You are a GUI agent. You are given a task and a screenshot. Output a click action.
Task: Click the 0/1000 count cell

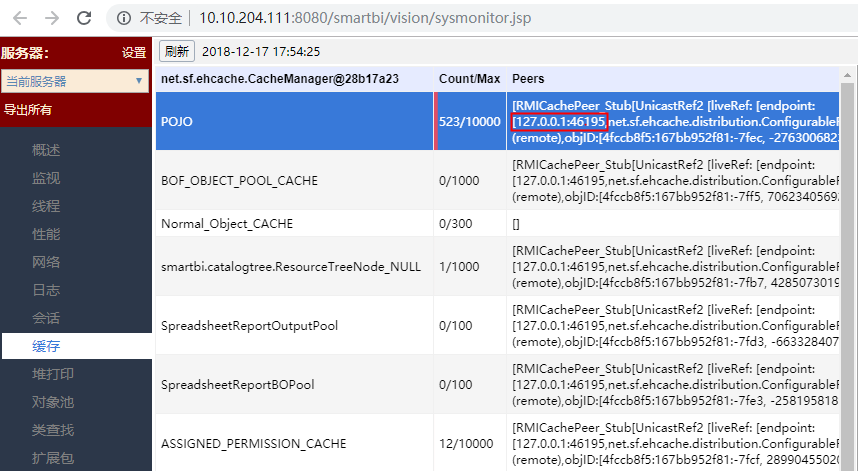pyautogui.click(x=469, y=181)
